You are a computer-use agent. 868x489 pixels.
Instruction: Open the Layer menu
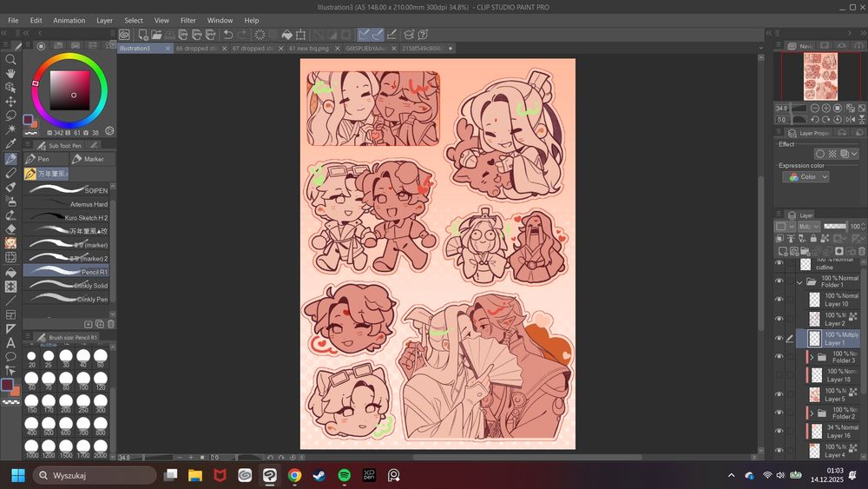(105, 21)
